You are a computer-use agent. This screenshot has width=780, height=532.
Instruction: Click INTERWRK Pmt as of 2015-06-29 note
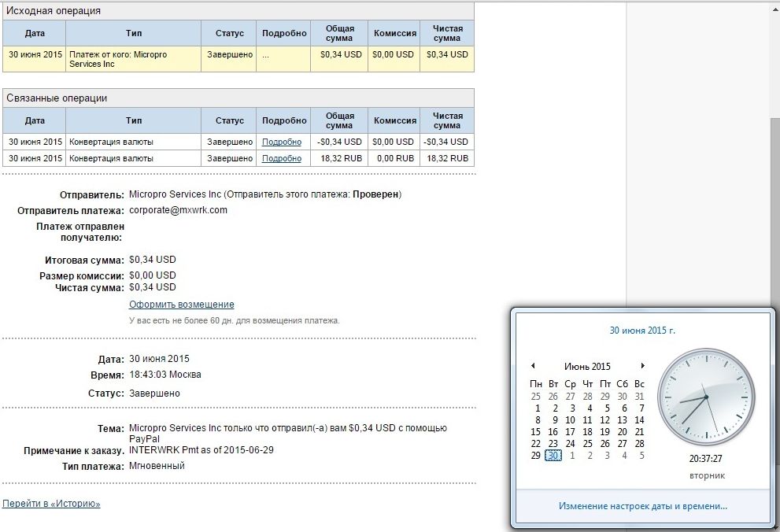pos(201,450)
